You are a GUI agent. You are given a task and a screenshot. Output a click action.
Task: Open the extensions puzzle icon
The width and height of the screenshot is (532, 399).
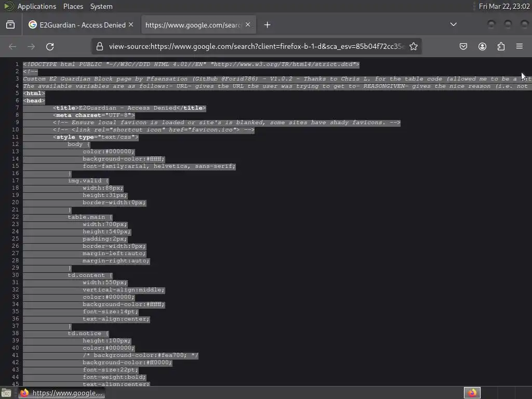[x=501, y=46]
